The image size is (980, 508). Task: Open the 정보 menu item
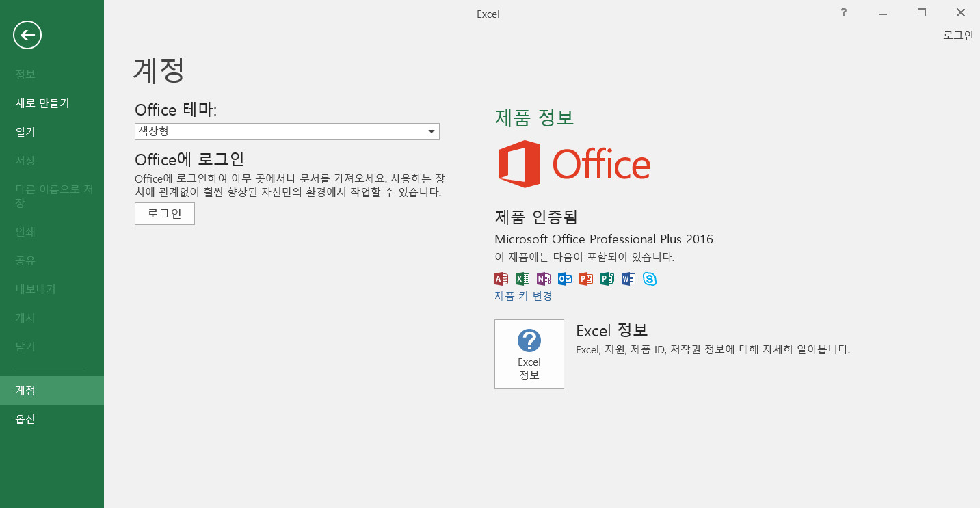coord(52,74)
